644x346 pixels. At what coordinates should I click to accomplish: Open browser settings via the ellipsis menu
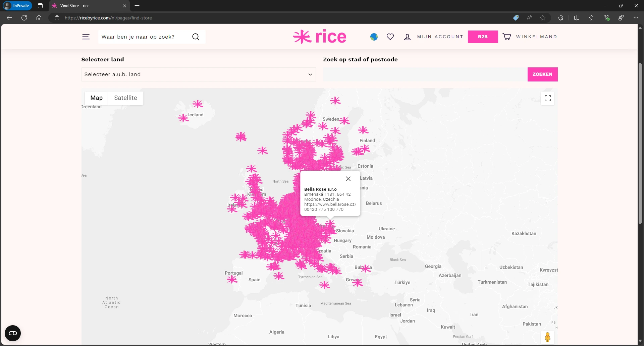click(636, 18)
